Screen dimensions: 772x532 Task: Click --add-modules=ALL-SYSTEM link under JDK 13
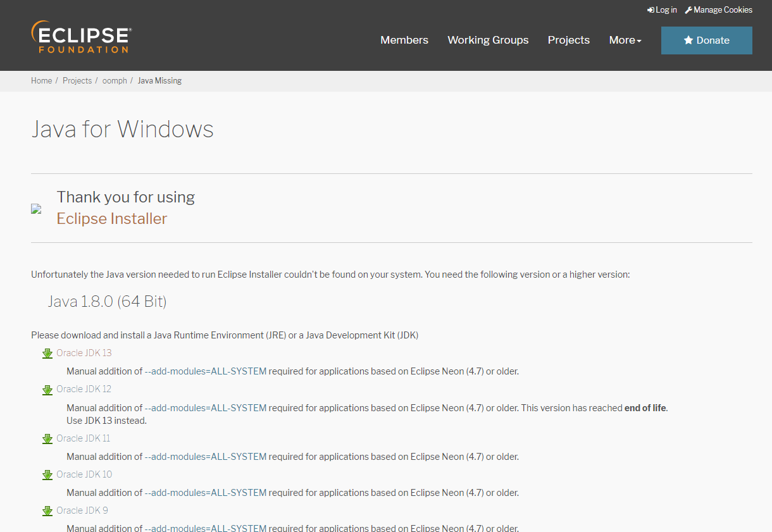point(206,371)
